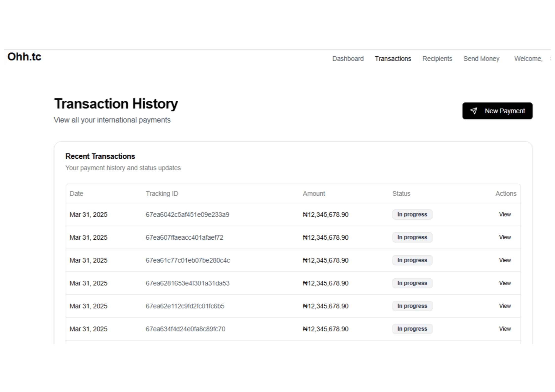View transaction 67ea62e112c9fd2fc01fc6b5
555x392 pixels.
505,306
